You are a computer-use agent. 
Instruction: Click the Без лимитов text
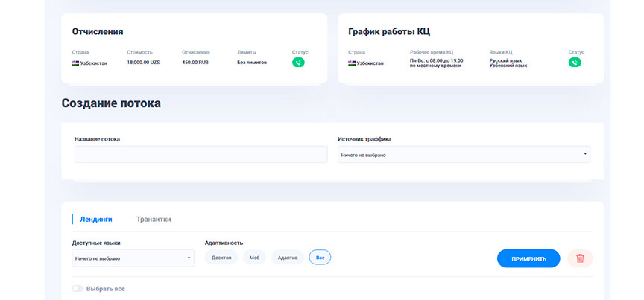click(x=252, y=63)
